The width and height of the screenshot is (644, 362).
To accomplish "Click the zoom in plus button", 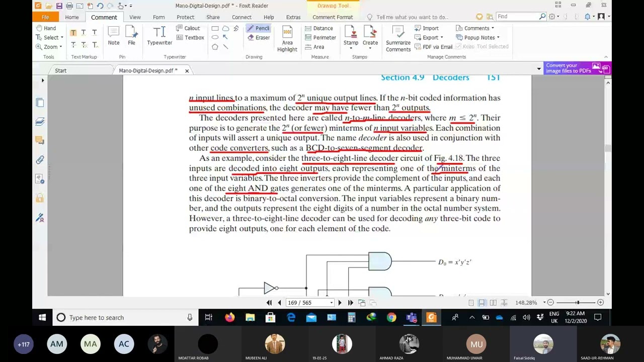I will 600,303.
